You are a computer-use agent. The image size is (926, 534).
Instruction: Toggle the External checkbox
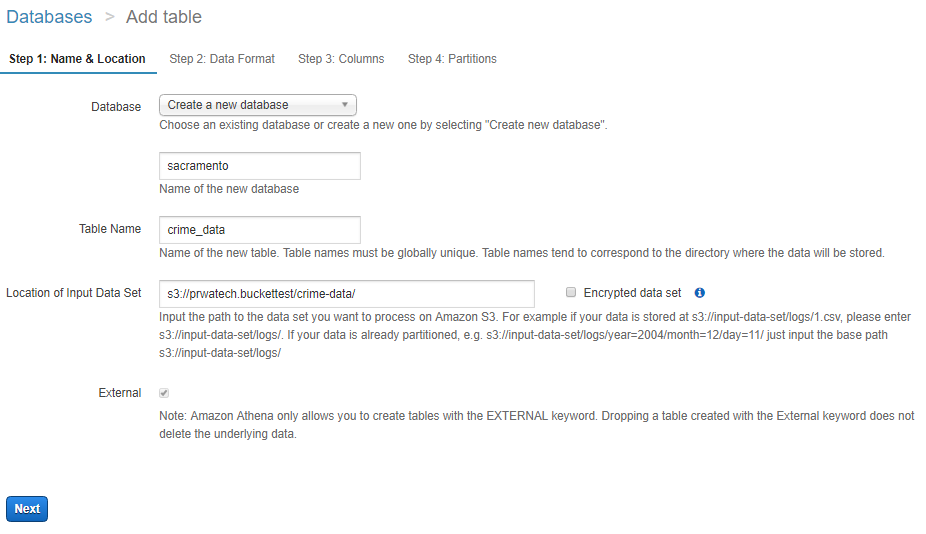(164, 393)
